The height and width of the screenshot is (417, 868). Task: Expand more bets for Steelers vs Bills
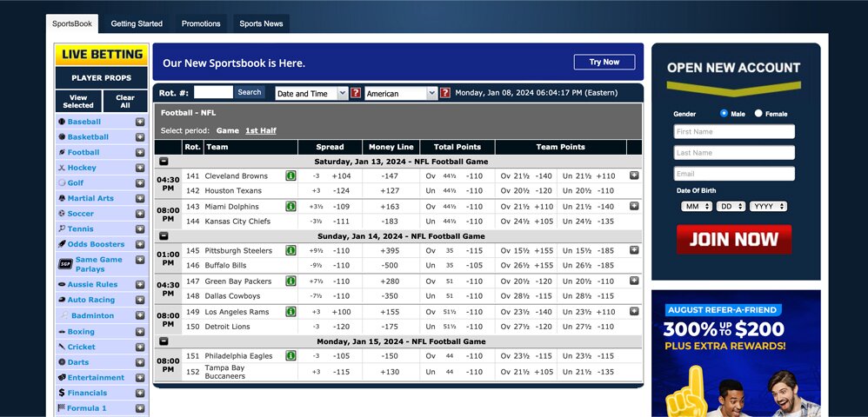click(x=634, y=250)
